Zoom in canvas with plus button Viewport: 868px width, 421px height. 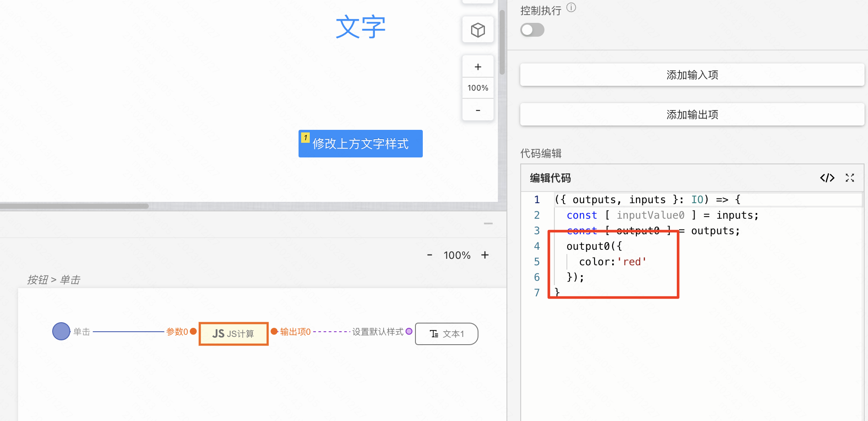click(x=478, y=67)
